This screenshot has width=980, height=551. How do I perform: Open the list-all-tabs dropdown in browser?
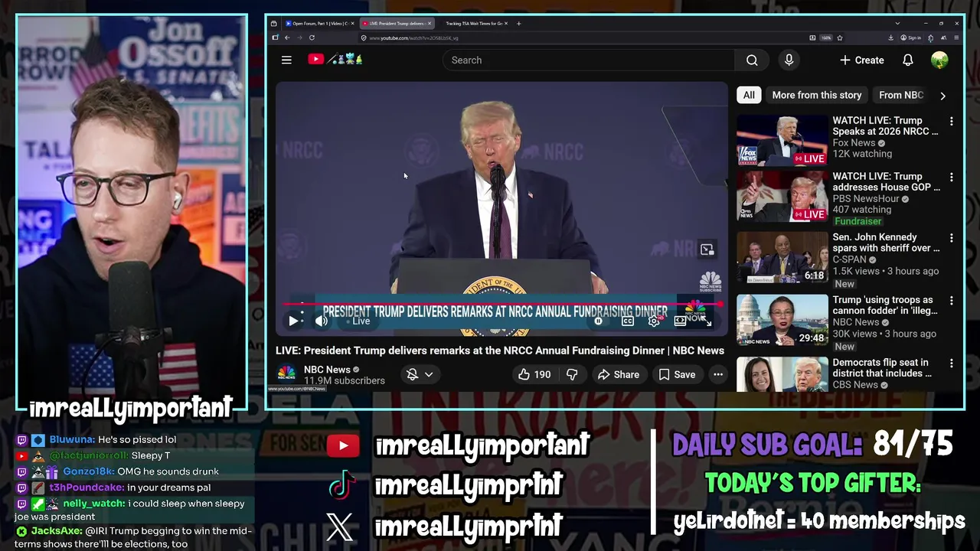coord(897,24)
